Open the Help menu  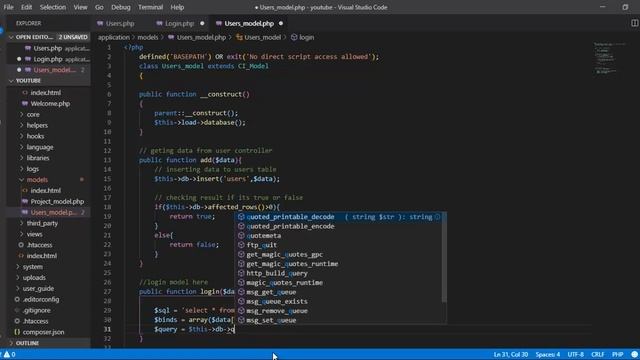[177, 7]
